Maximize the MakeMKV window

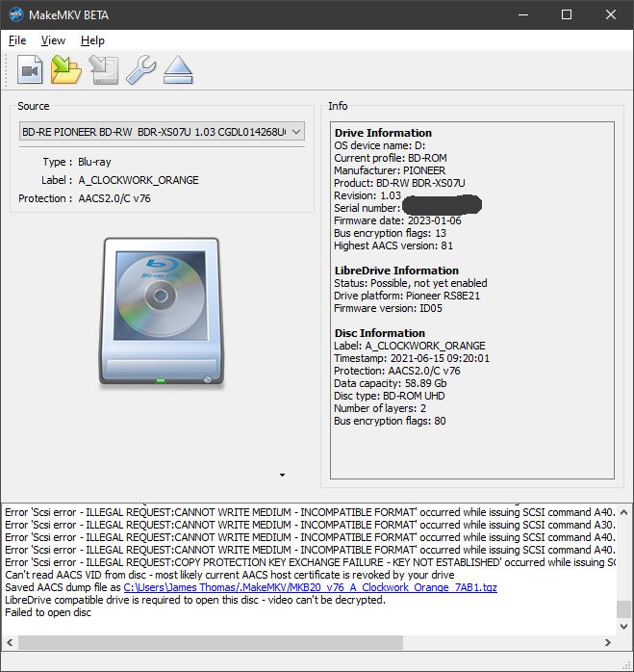pos(567,14)
